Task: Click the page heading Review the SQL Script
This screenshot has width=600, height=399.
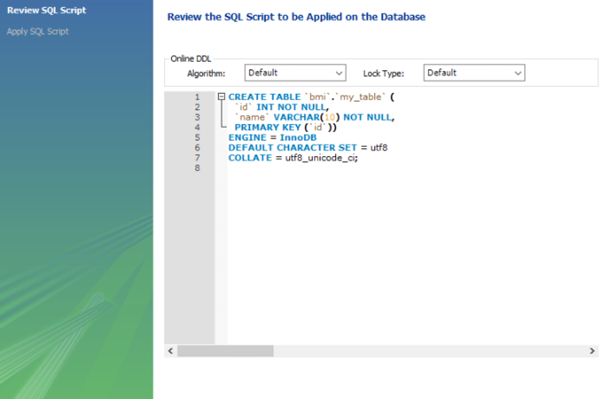Action: tap(296, 17)
